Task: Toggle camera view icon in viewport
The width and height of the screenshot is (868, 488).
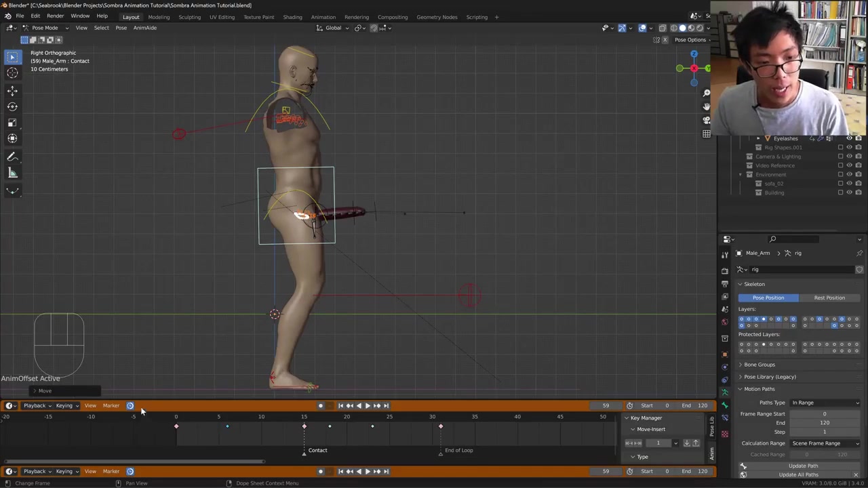Action: 706,120
